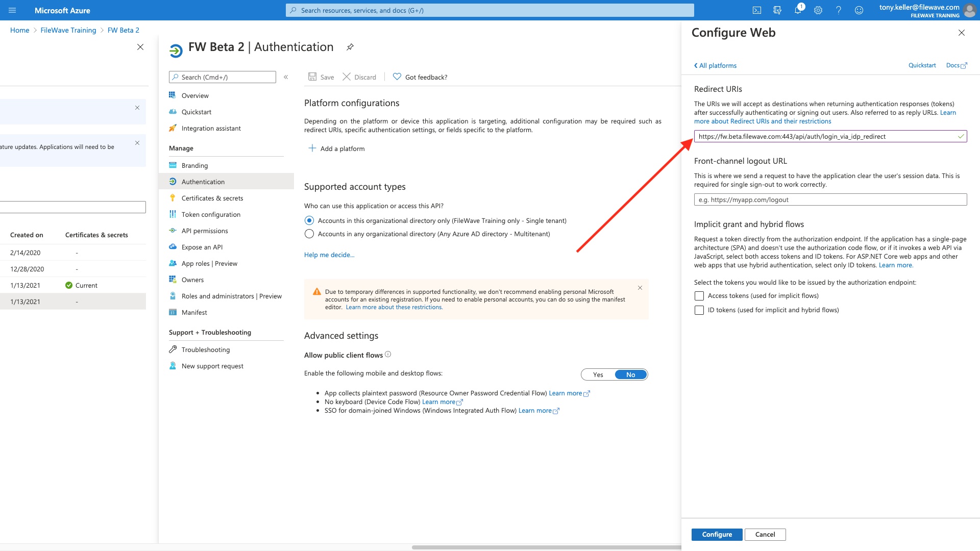Close the Configure Web panel

(962, 33)
